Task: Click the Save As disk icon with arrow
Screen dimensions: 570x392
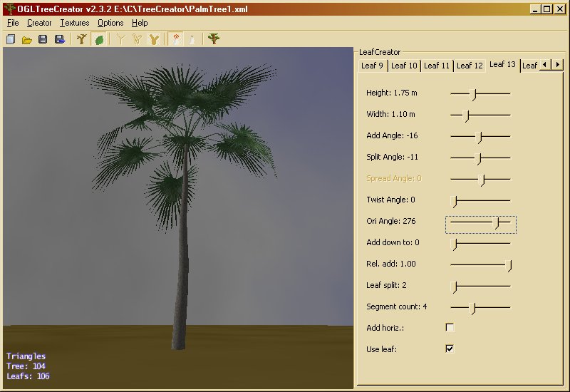Action: 60,39
